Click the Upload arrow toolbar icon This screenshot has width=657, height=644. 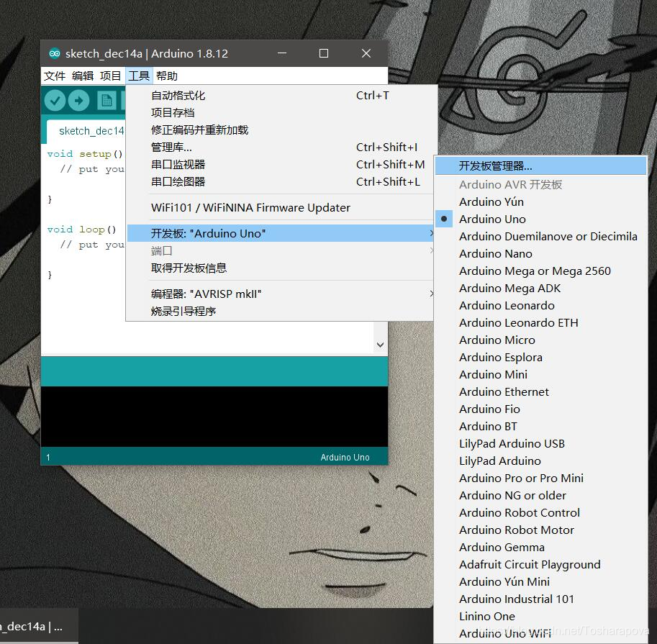81,101
